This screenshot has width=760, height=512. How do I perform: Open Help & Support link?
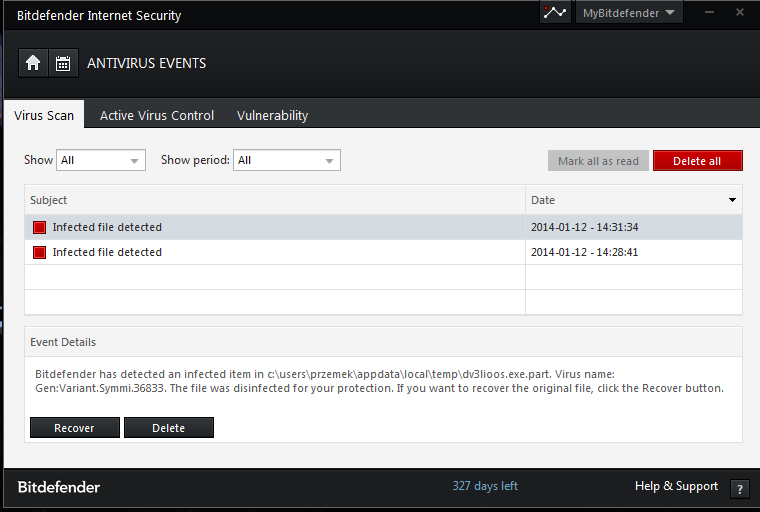tap(676, 486)
